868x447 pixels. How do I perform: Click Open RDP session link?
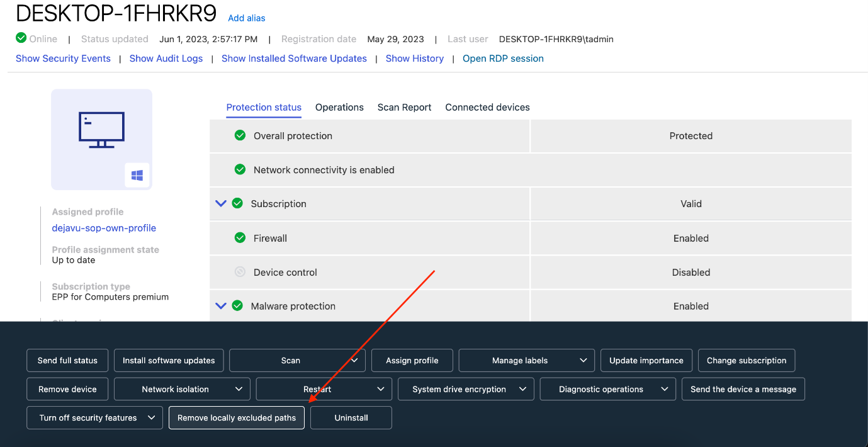tap(503, 59)
